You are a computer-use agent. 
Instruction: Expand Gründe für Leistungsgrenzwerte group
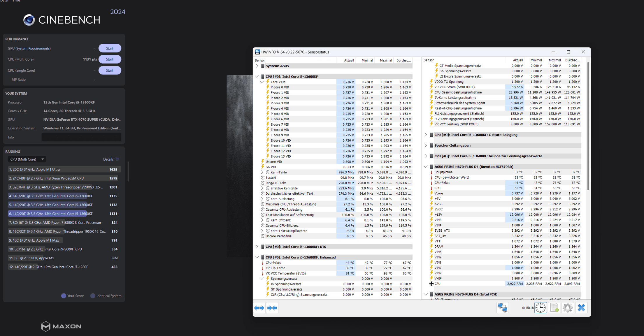[x=426, y=156]
